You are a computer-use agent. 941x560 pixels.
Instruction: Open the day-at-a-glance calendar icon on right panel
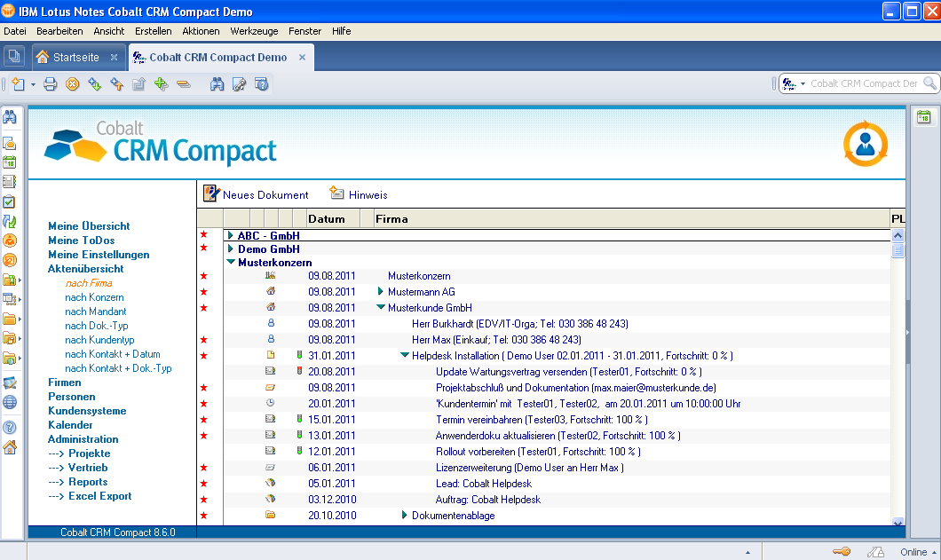[x=923, y=117]
